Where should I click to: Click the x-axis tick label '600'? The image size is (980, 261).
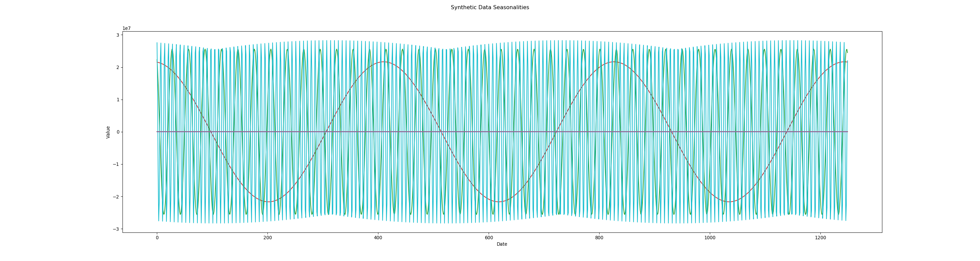coord(489,238)
